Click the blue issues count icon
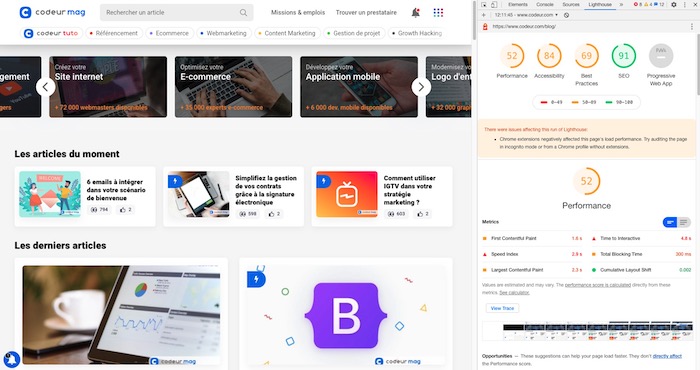Screen dimensions: 700x370 coord(655,4)
